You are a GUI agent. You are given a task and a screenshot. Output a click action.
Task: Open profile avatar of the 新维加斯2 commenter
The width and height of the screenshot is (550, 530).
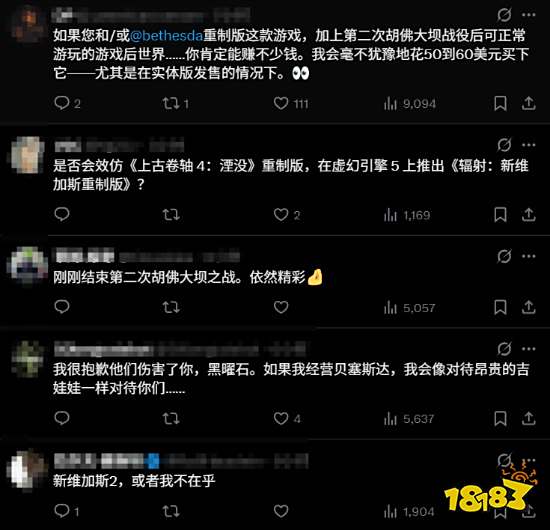click(x=28, y=470)
